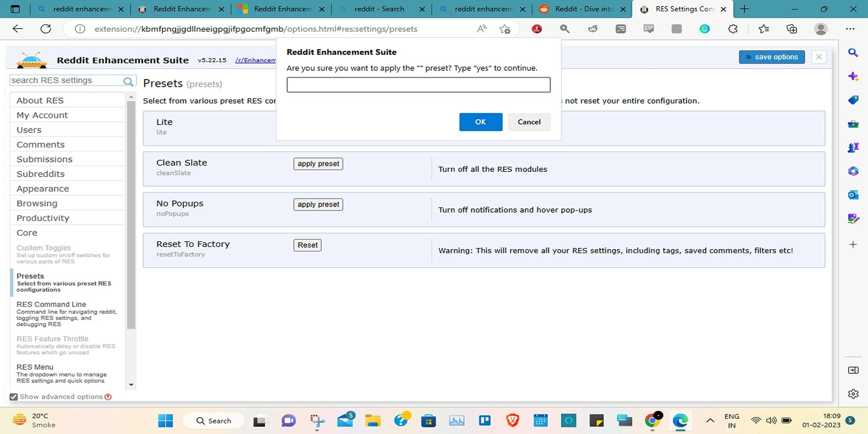Screen dimensions: 868x434
Task: Toggle the Show advanced options checkbox
Action: click(14, 397)
